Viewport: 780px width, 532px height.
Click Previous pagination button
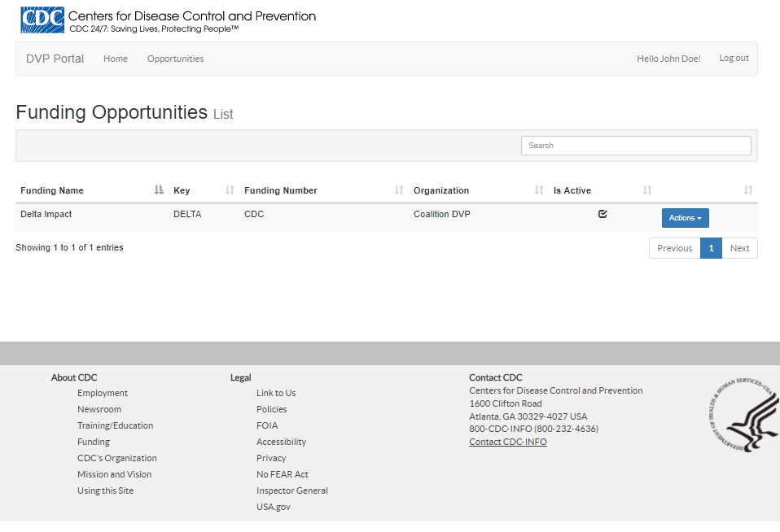[x=674, y=248]
